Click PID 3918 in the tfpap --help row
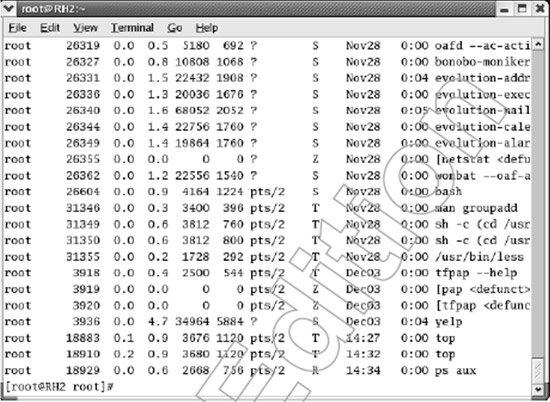The height and width of the screenshot is (402, 550). pyautogui.click(x=86, y=273)
